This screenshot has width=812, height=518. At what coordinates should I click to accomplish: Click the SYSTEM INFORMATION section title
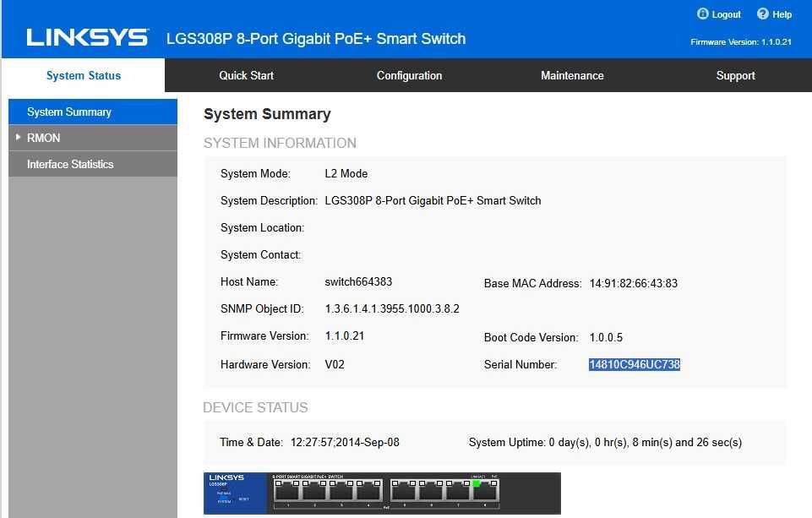tap(280, 143)
